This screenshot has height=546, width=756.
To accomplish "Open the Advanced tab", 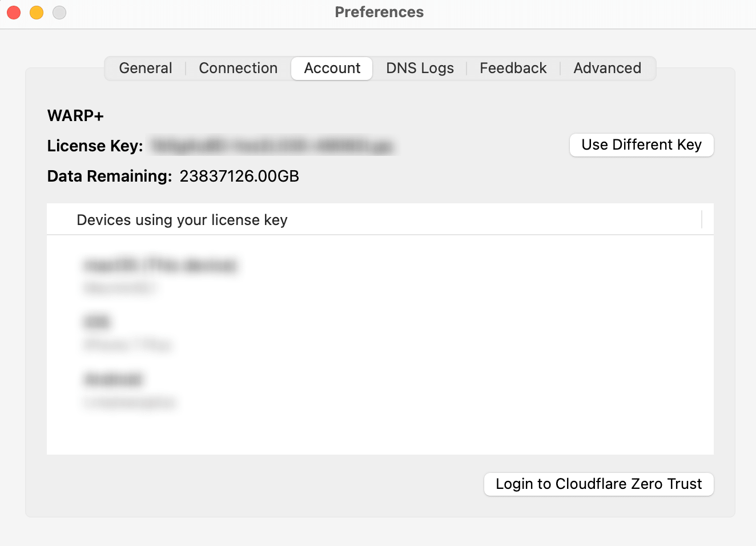I will (607, 69).
